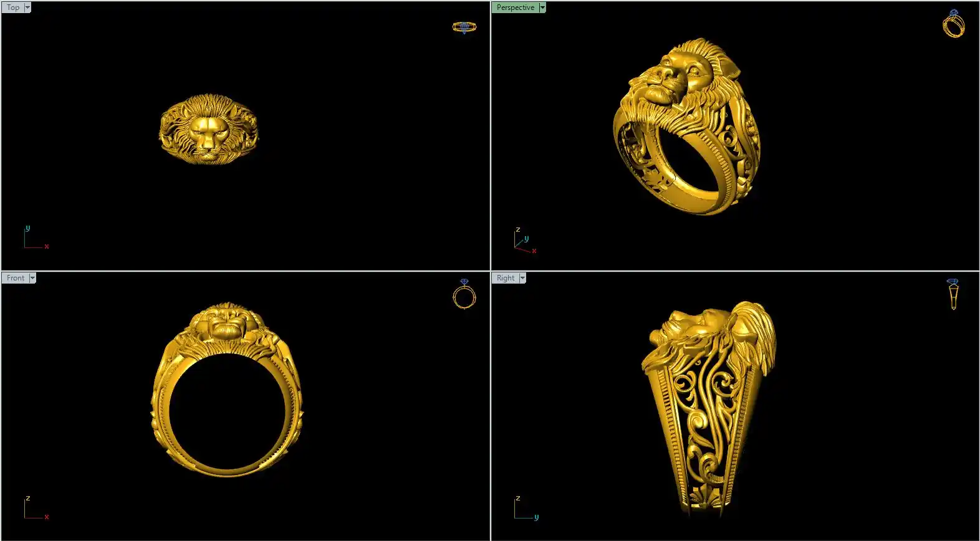Viewport: 980px width, 541px height.
Task: Expand the Perspective viewport menu arrow
Action: (x=542, y=7)
